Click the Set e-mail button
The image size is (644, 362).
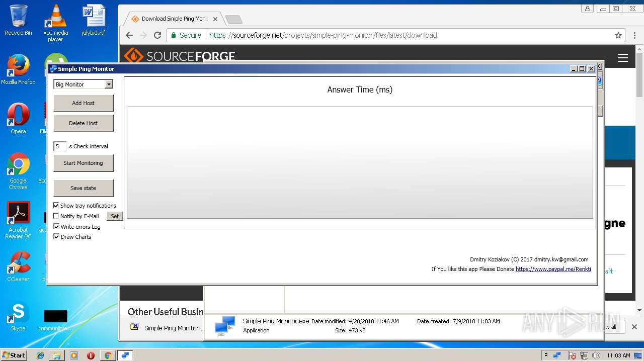(115, 216)
